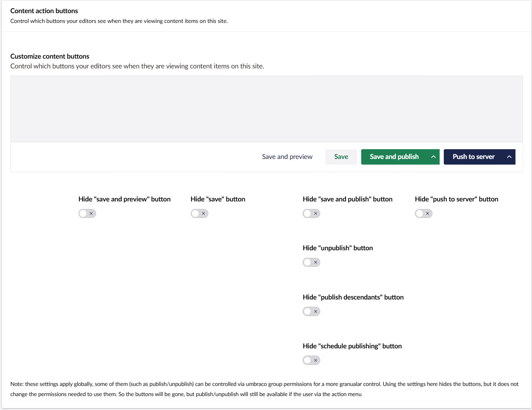Image resolution: width=532 pixels, height=410 pixels.
Task: Click the clear icon on "Hide save and publish" toggle
Action: click(315, 213)
